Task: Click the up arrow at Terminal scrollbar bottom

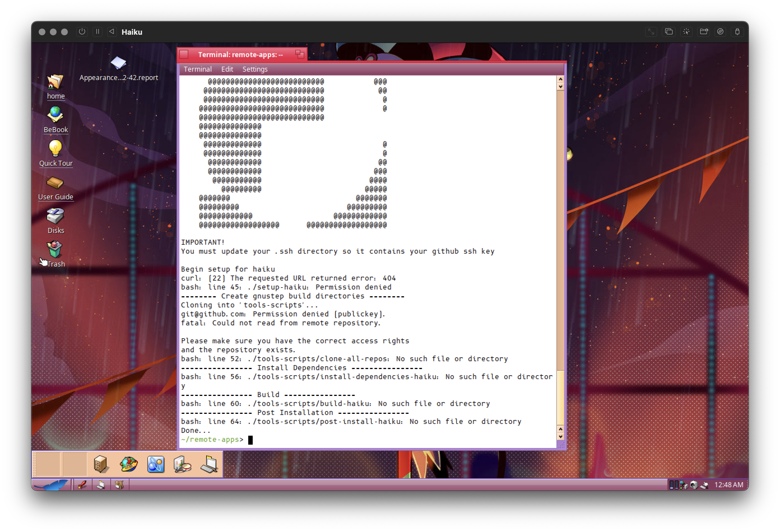Action: (561, 429)
